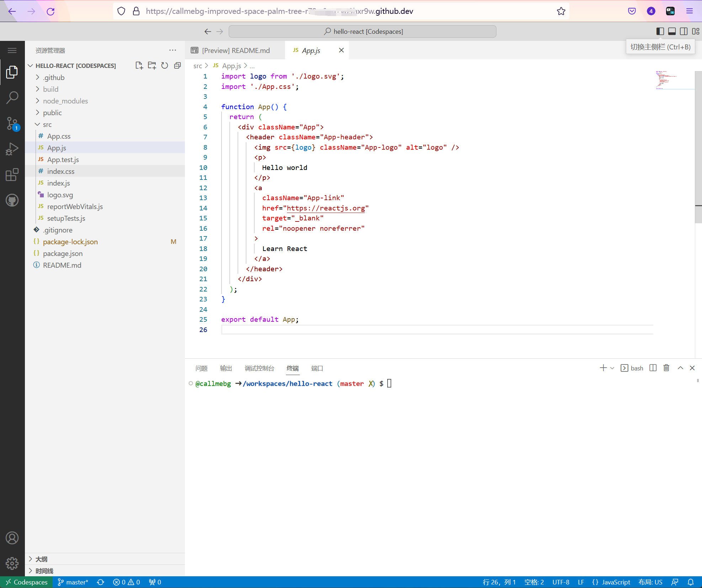Open the Manage gear icon

pos(12,563)
